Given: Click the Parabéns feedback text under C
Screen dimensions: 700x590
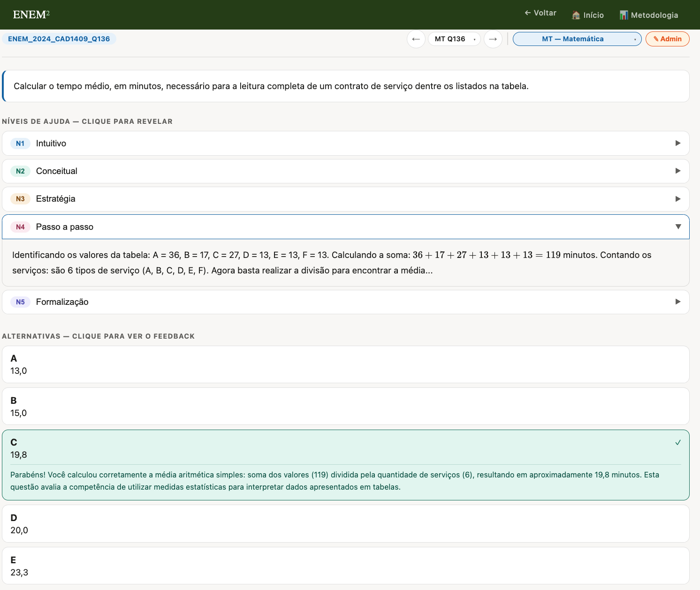Looking at the screenshot, I should (x=335, y=481).
